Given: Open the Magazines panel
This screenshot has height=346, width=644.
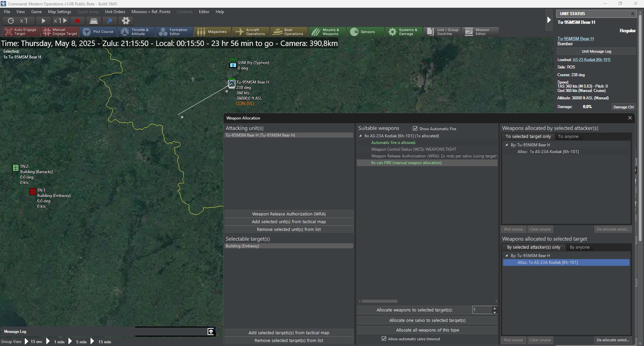Looking at the screenshot, I should point(212,32).
